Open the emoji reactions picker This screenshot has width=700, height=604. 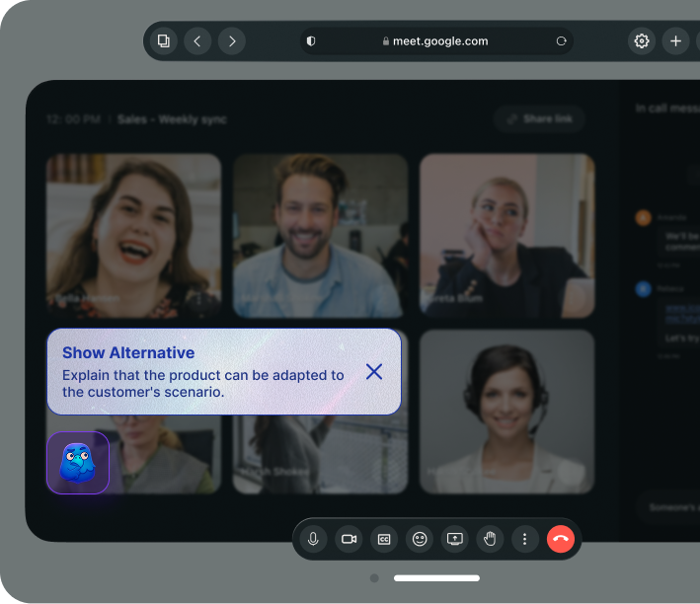pyautogui.click(x=420, y=539)
